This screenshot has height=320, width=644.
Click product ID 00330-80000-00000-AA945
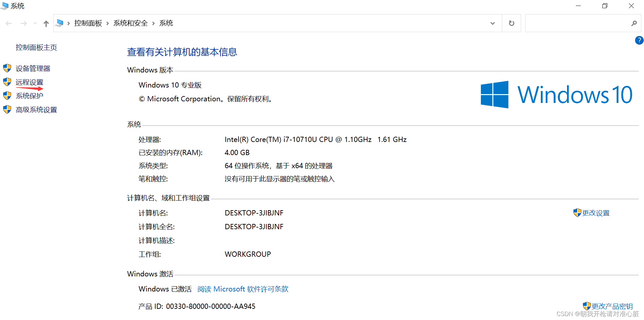(211, 307)
